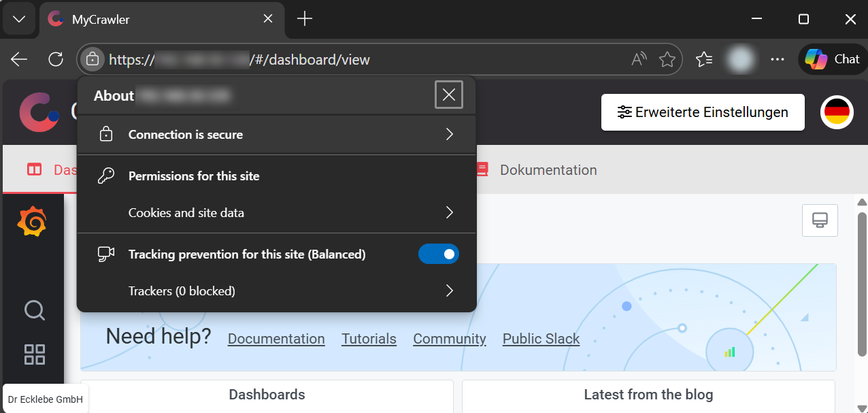Go back to previous page
This screenshot has width=868, height=413.
point(19,60)
